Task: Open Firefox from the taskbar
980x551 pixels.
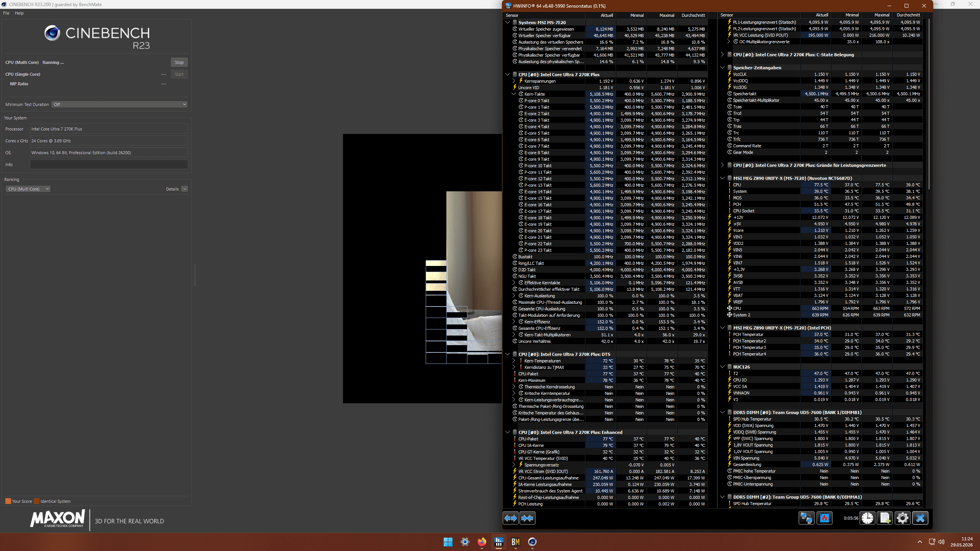Action: coord(482,542)
